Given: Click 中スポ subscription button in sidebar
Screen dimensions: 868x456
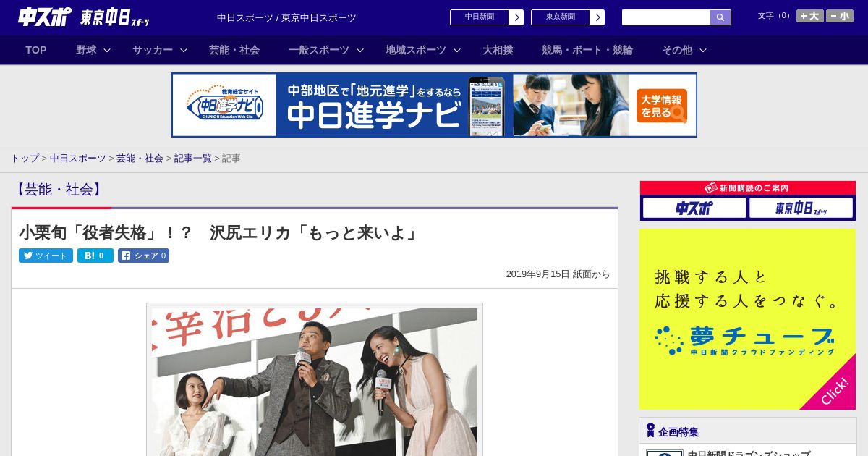Looking at the screenshot, I should pos(694,208).
